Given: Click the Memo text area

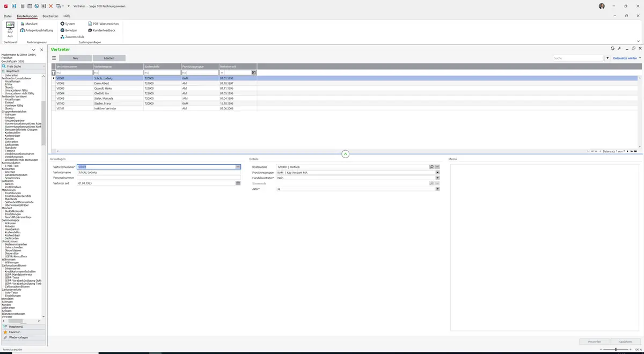Looking at the screenshot, I should coord(545,247).
